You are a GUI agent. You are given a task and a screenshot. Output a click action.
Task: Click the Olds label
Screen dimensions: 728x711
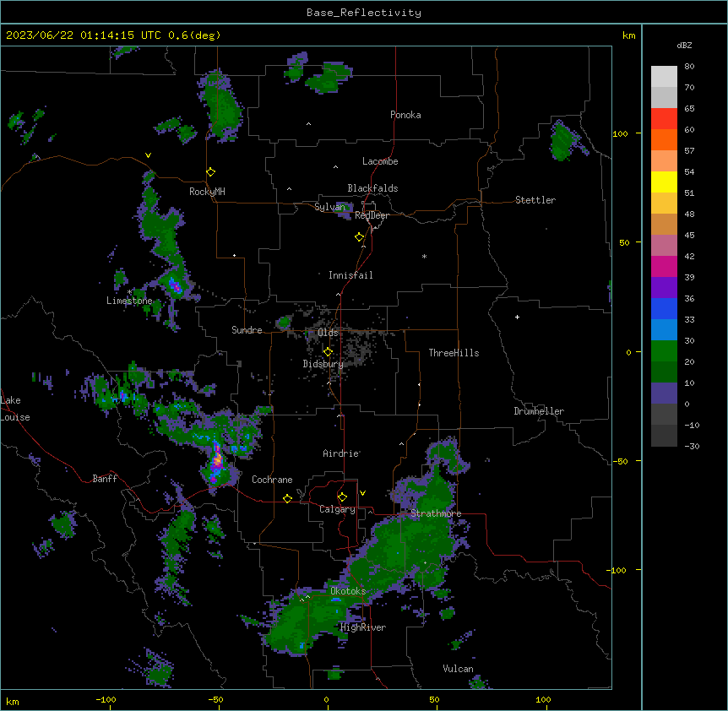pos(328,333)
